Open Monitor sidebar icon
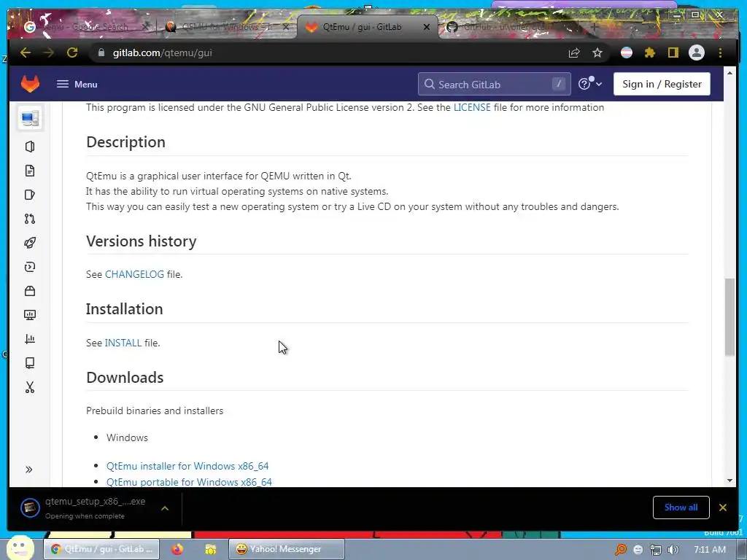747x560 pixels. click(29, 315)
